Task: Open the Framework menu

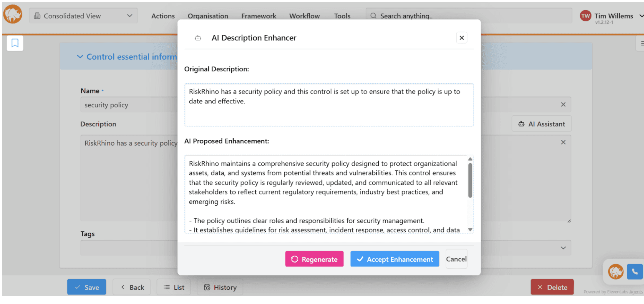Action: [258, 16]
